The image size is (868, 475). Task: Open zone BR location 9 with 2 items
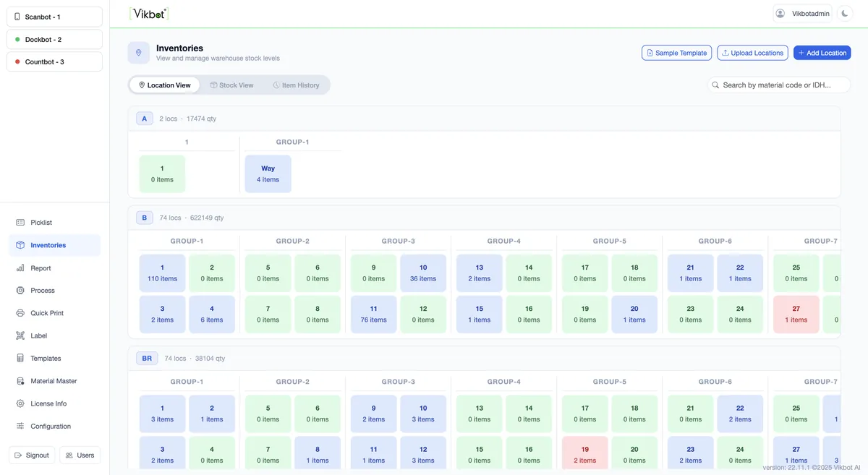[374, 414]
